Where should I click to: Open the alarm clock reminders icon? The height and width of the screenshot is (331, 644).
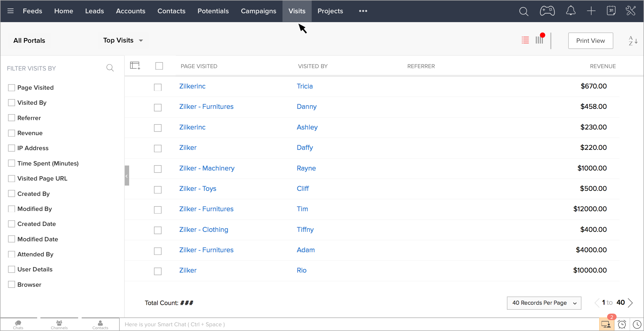[622, 324]
